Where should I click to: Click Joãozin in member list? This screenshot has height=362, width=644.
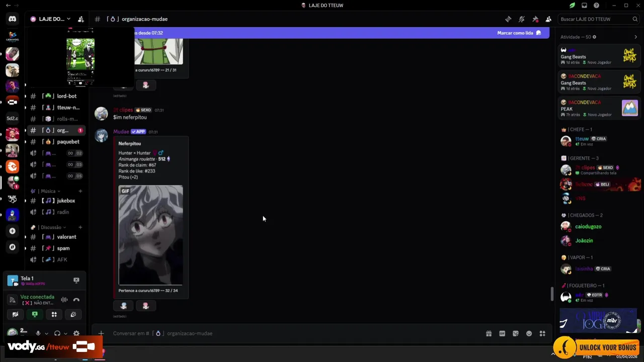pos(584,241)
